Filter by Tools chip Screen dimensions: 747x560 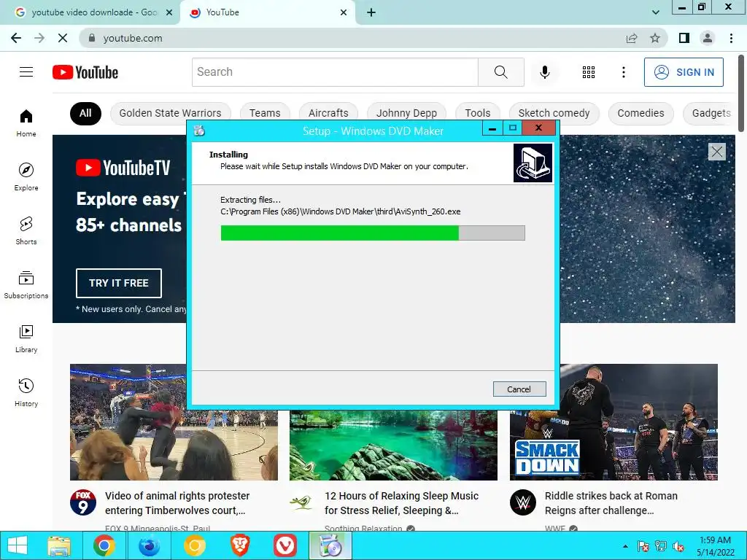point(477,113)
